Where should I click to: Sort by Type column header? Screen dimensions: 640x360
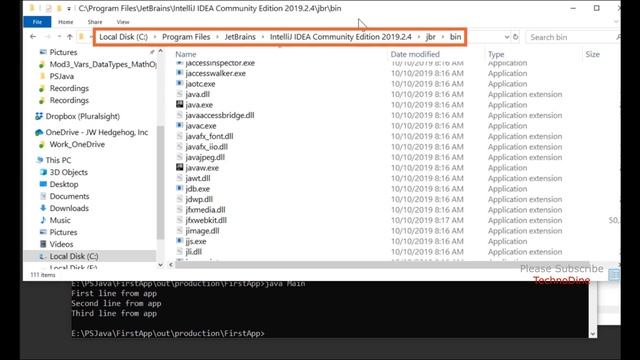click(x=496, y=54)
